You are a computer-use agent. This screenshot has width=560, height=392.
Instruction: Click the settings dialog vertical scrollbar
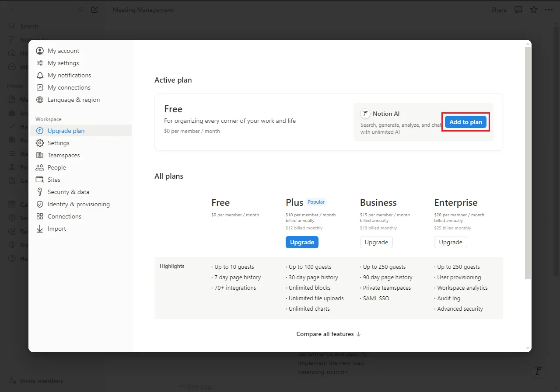pos(528,163)
